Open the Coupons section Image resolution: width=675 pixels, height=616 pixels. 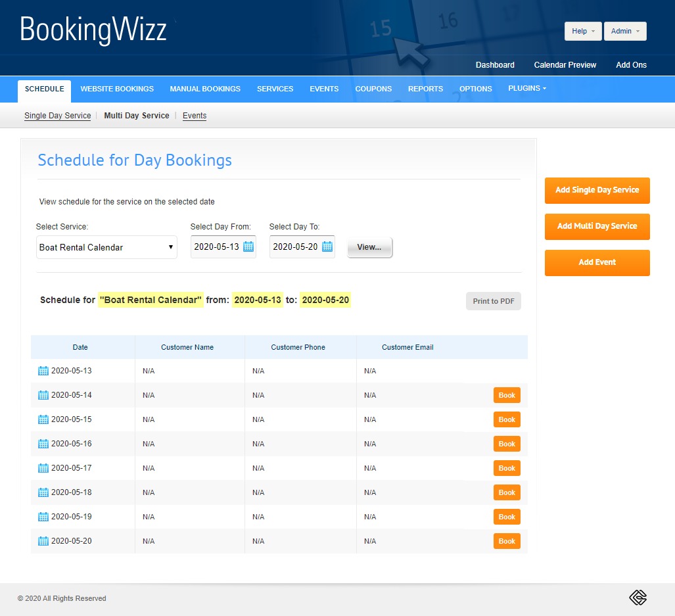point(373,88)
